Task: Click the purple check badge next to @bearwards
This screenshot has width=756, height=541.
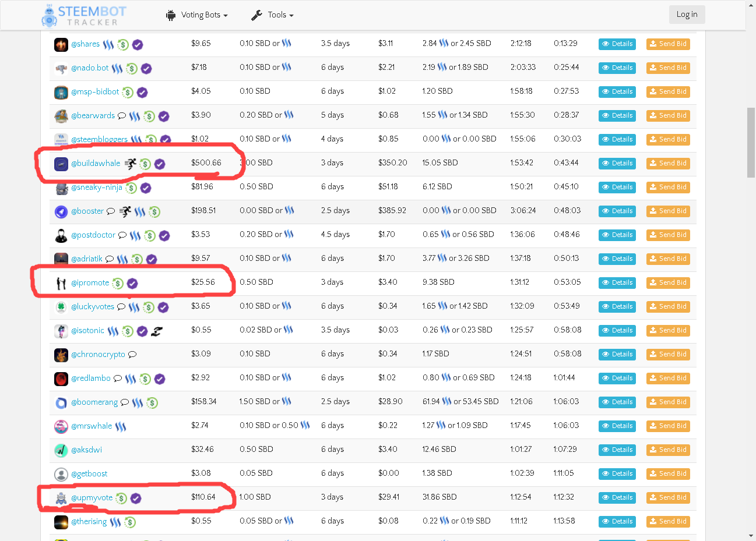Action: coord(164,116)
